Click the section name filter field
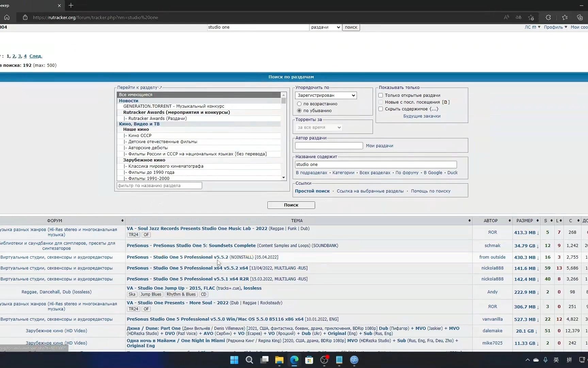 pos(159,186)
